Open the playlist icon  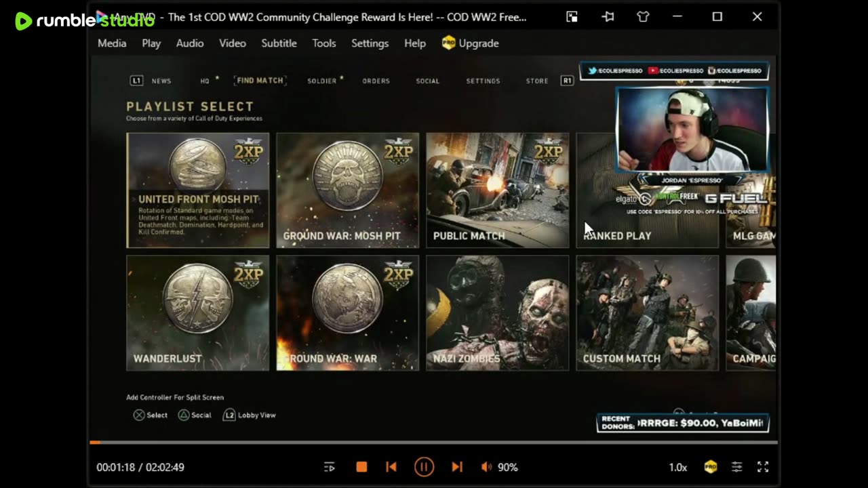[x=330, y=467]
